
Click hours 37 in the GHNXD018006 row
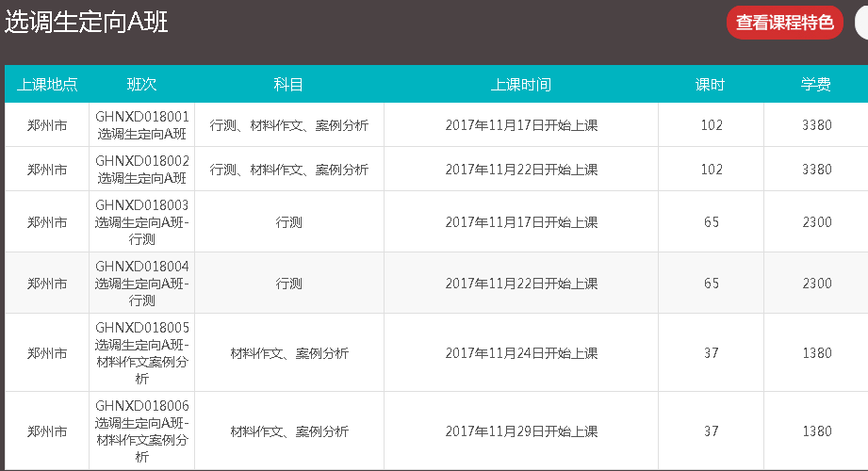[712, 431]
